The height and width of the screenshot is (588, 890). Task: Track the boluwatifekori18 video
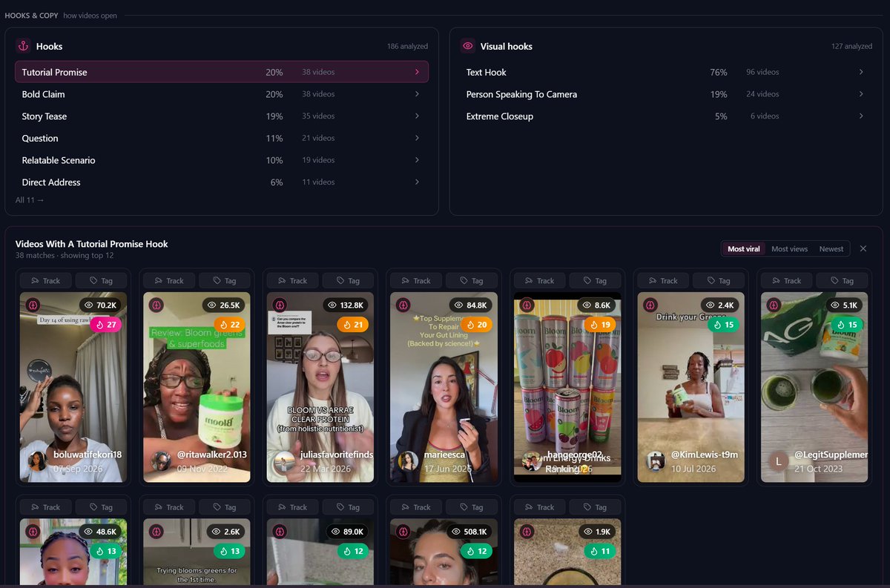[45, 280]
